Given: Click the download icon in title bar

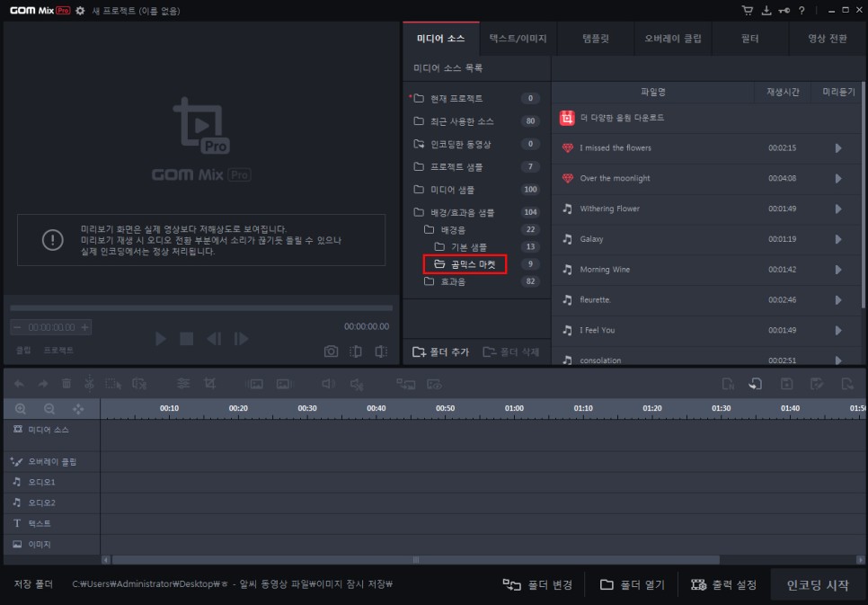Looking at the screenshot, I should coord(766,11).
